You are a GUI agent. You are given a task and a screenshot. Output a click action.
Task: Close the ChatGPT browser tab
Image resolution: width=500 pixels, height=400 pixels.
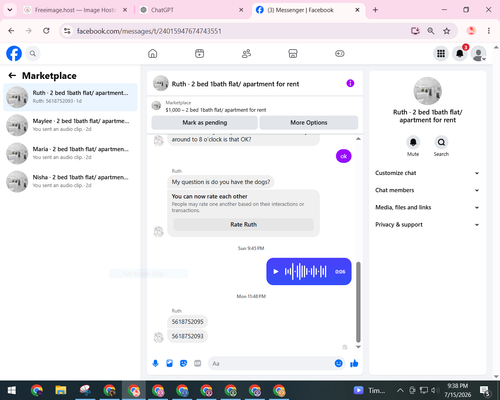[x=241, y=10]
